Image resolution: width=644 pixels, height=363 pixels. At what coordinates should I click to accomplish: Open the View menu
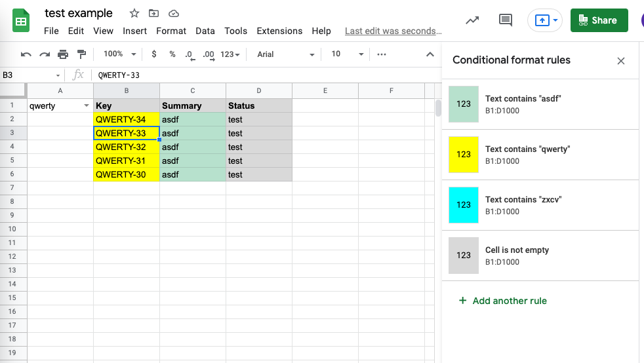(103, 31)
